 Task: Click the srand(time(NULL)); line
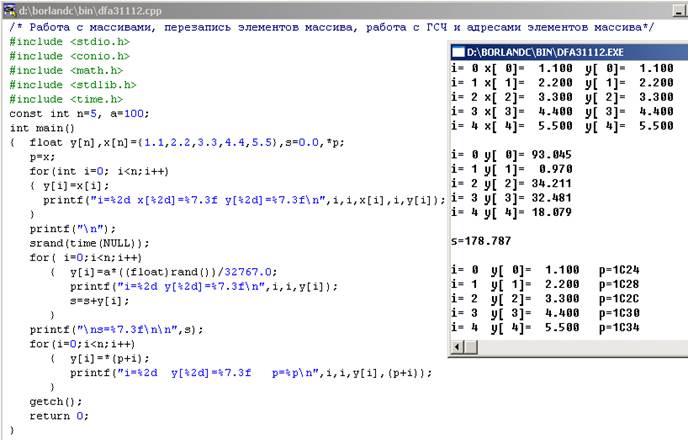tap(90, 243)
